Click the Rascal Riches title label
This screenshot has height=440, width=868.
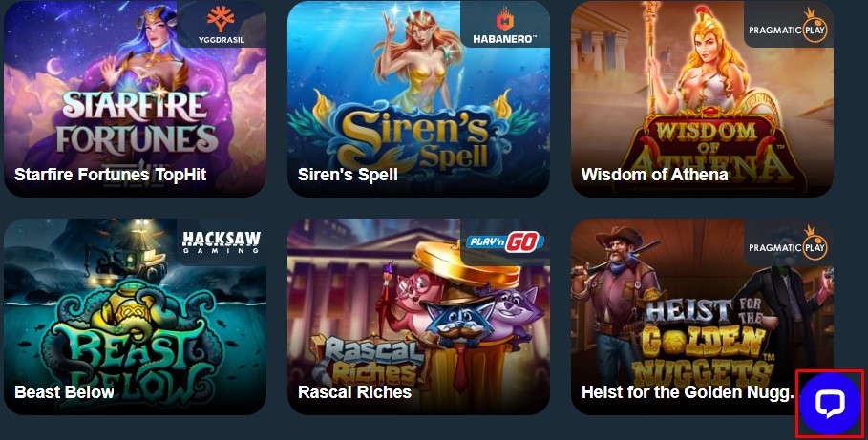coord(354,392)
